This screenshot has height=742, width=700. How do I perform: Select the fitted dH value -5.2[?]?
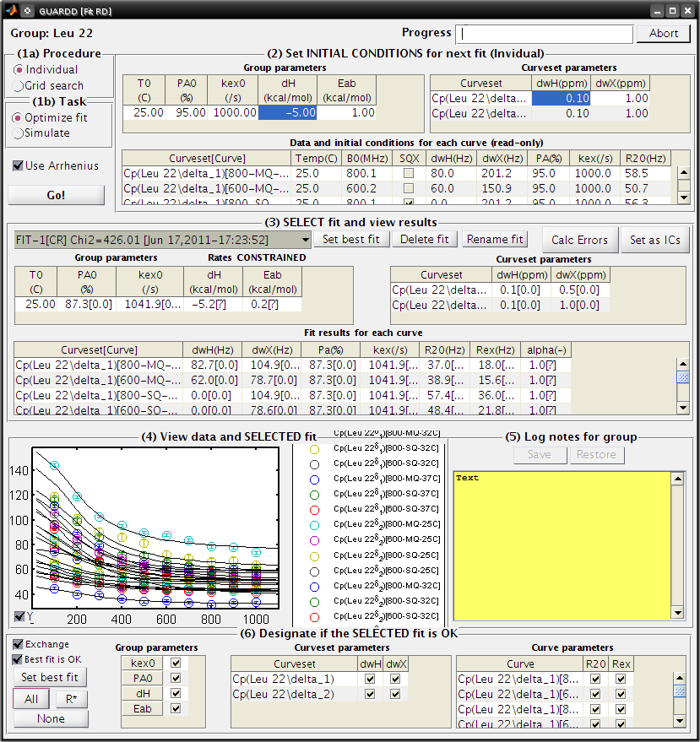(213, 304)
